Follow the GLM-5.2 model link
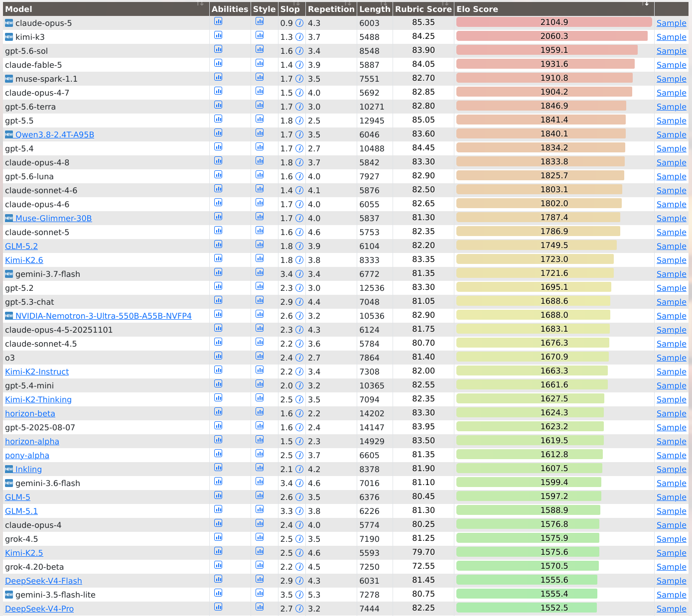Screen dimensions: 692x616 pyautogui.click(x=21, y=246)
